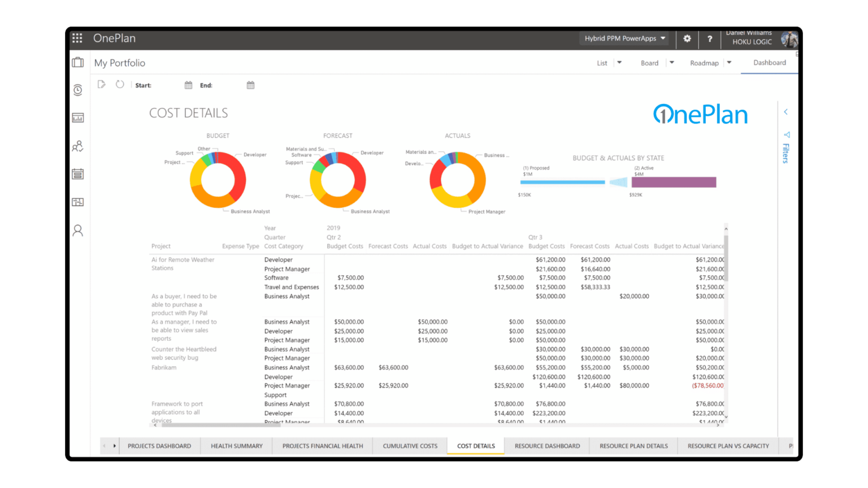Open the Hybrid PPM PowerApps dropdown
Viewport: 868px width, 488px height.
click(625, 38)
